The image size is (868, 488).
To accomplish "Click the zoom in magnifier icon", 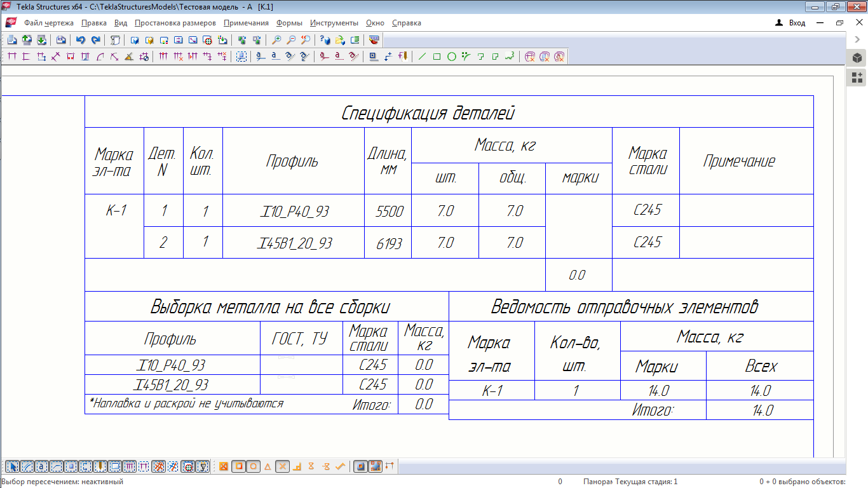I will [x=276, y=40].
